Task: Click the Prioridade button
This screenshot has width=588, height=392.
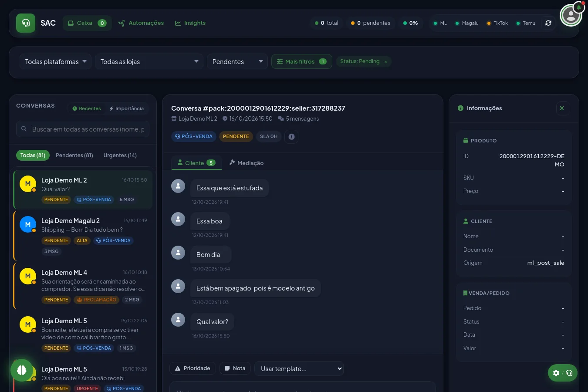Action: tap(193, 368)
